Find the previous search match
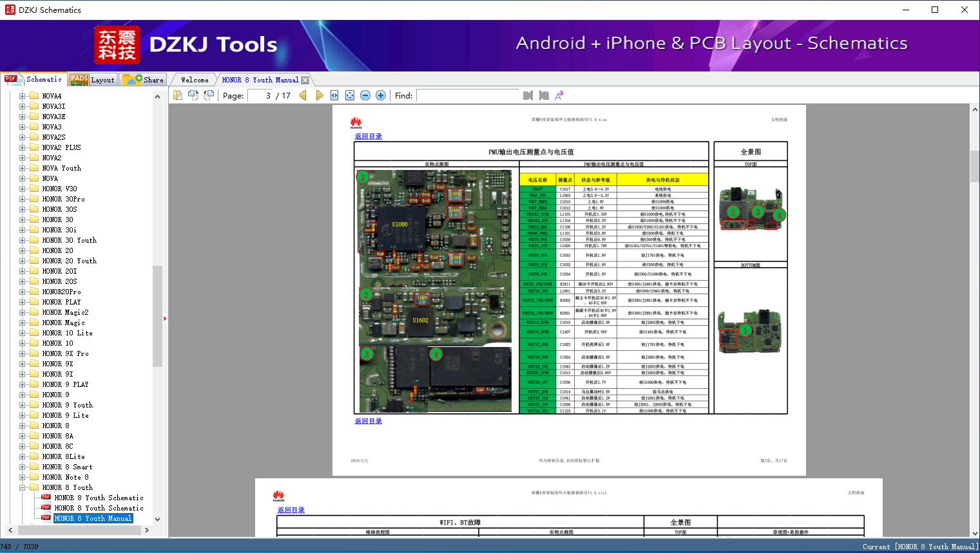Image resolution: width=980 pixels, height=553 pixels. pyautogui.click(x=528, y=95)
